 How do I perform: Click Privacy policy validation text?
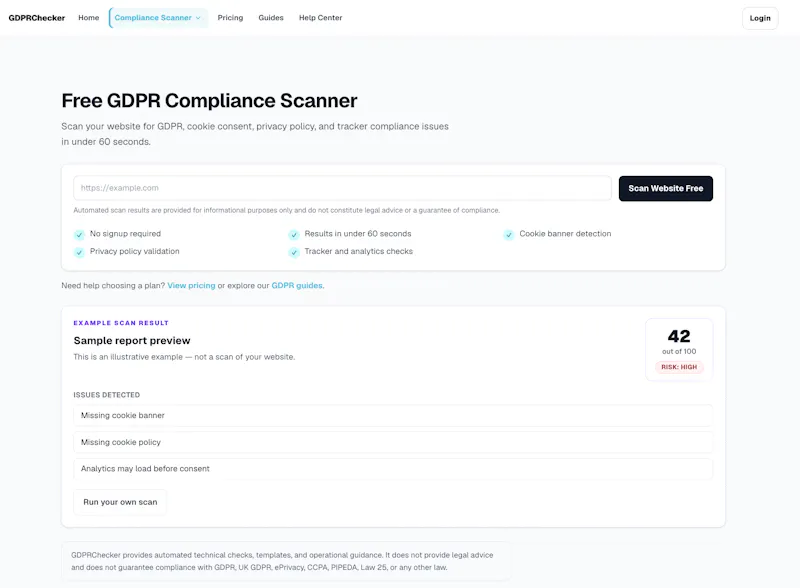pyautogui.click(x=135, y=251)
